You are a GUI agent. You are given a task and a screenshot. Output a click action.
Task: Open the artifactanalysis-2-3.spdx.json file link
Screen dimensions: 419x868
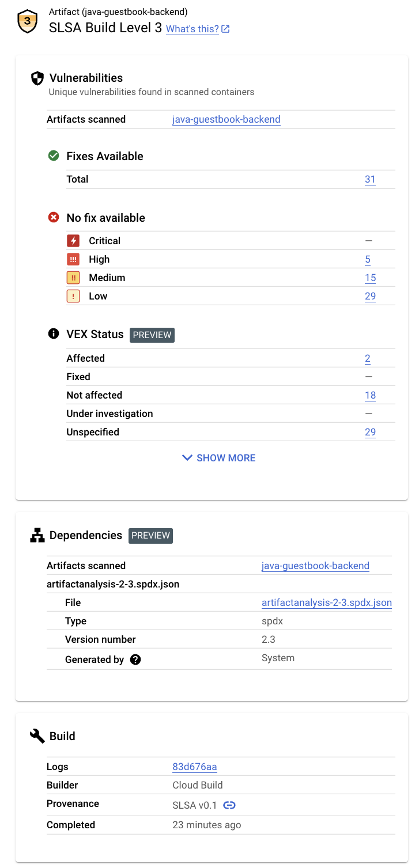326,602
